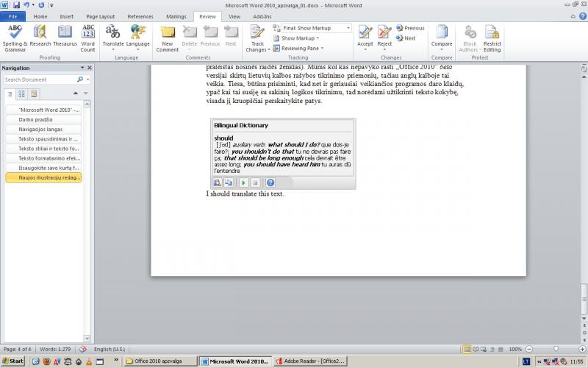Switch to Print Layout view in status bar
Viewport: 588px width, 368px height.
coord(467,349)
